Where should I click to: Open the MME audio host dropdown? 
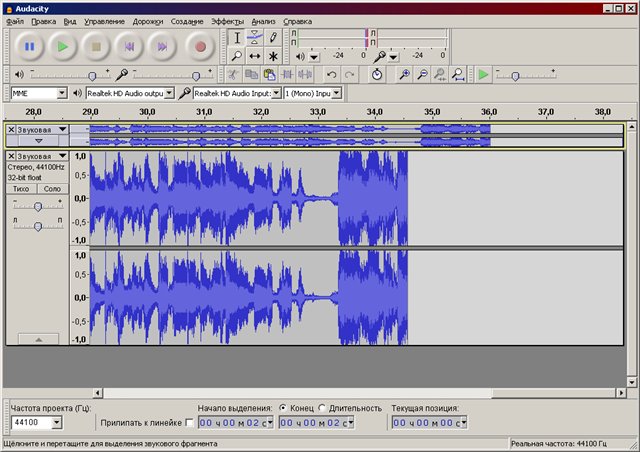pyautogui.click(x=61, y=93)
